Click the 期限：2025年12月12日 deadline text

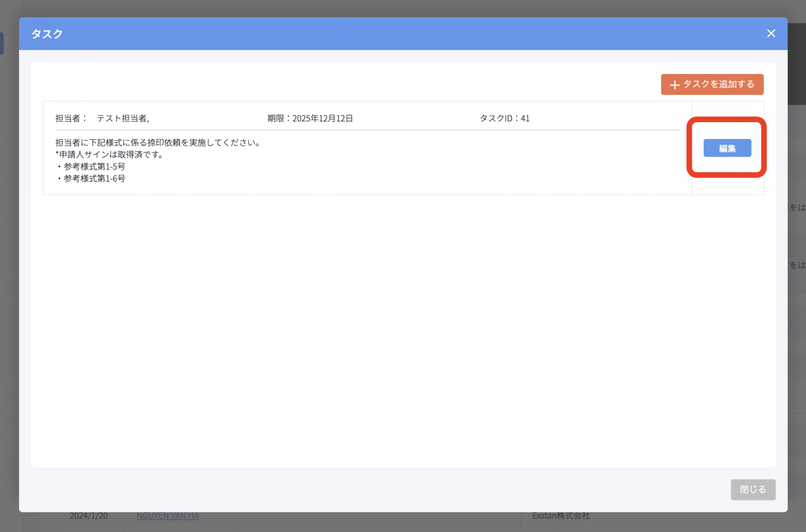coord(310,118)
